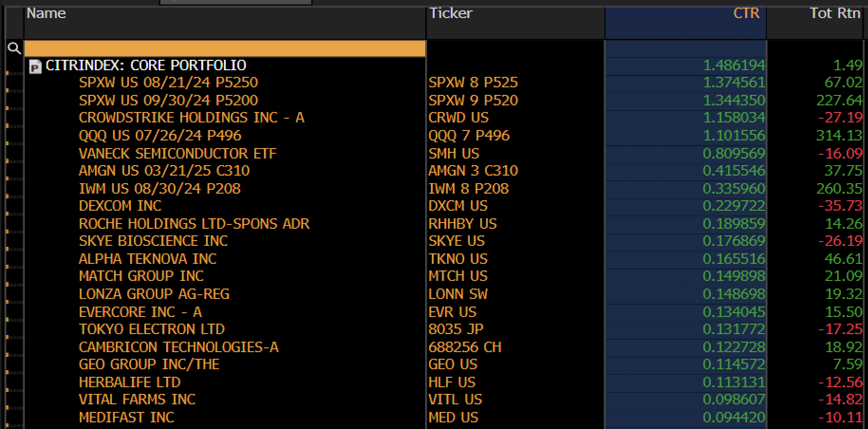This screenshot has height=429, width=868.
Task: Select SKYE BIOSCIENCE INC row
Action: click(x=153, y=241)
